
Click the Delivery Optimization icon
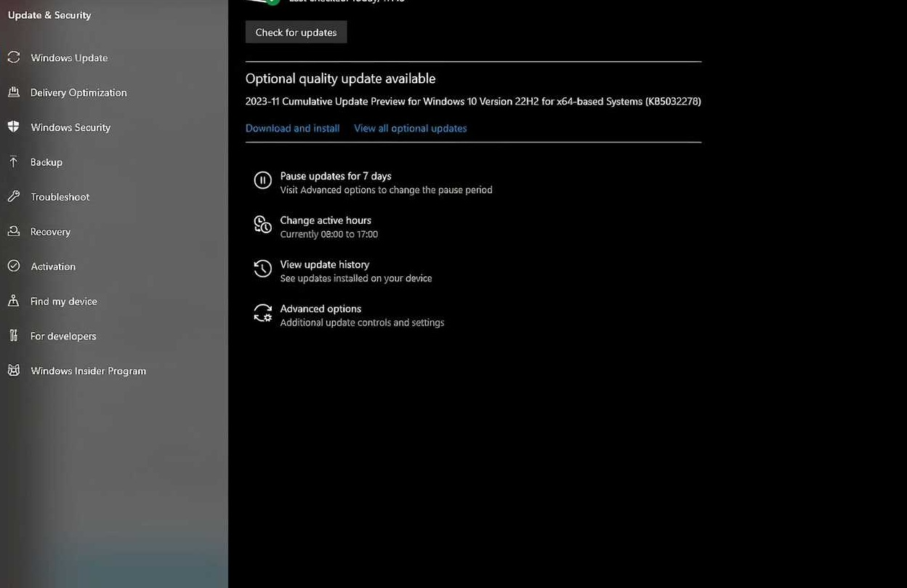pyautogui.click(x=13, y=92)
